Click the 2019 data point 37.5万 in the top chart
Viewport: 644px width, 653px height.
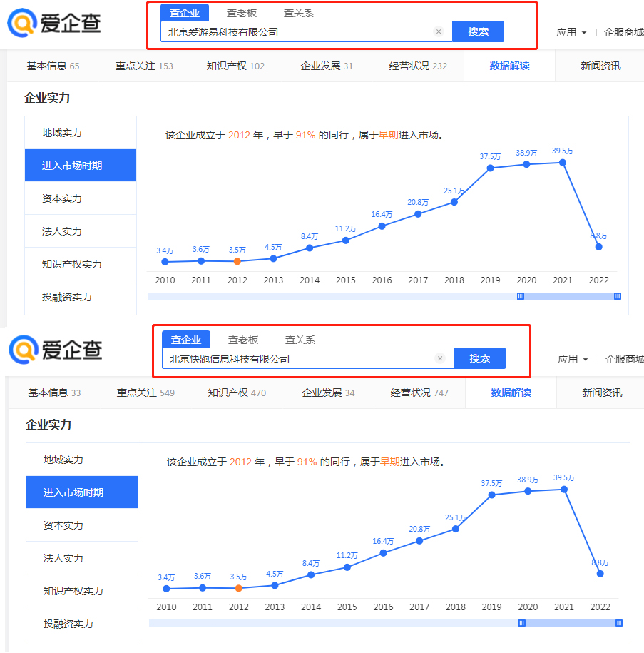pos(491,168)
